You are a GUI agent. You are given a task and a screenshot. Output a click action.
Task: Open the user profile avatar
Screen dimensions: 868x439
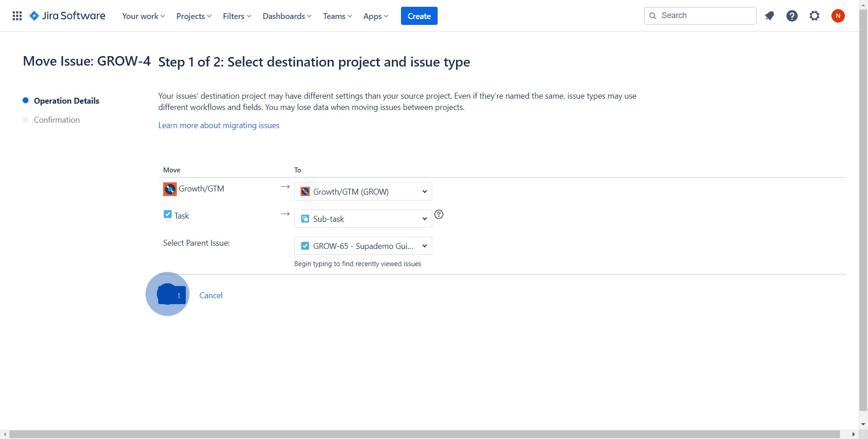pyautogui.click(x=838, y=16)
